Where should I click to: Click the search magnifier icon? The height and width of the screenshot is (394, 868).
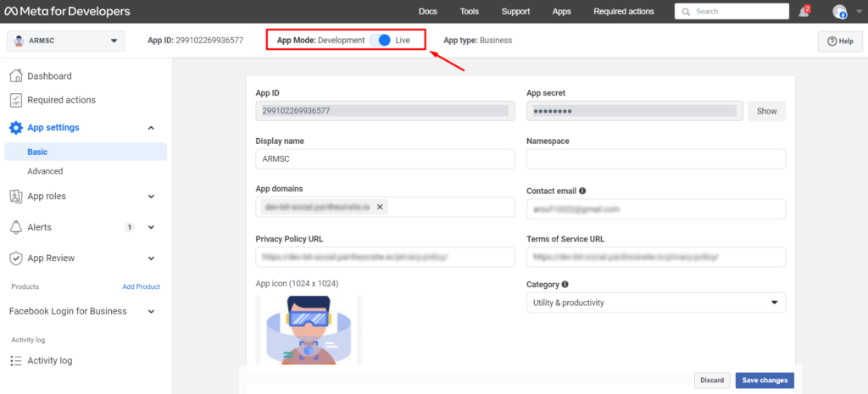click(x=687, y=12)
